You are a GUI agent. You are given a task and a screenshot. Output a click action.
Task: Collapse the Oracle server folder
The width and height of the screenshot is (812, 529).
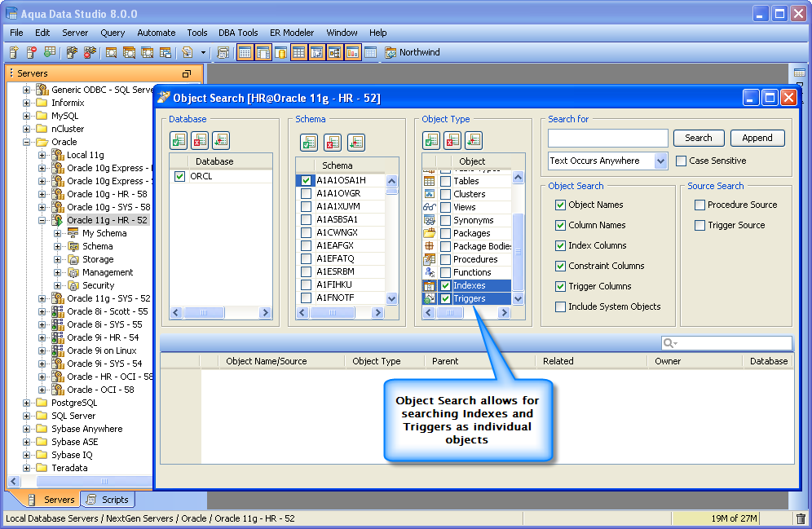pos(26,142)
